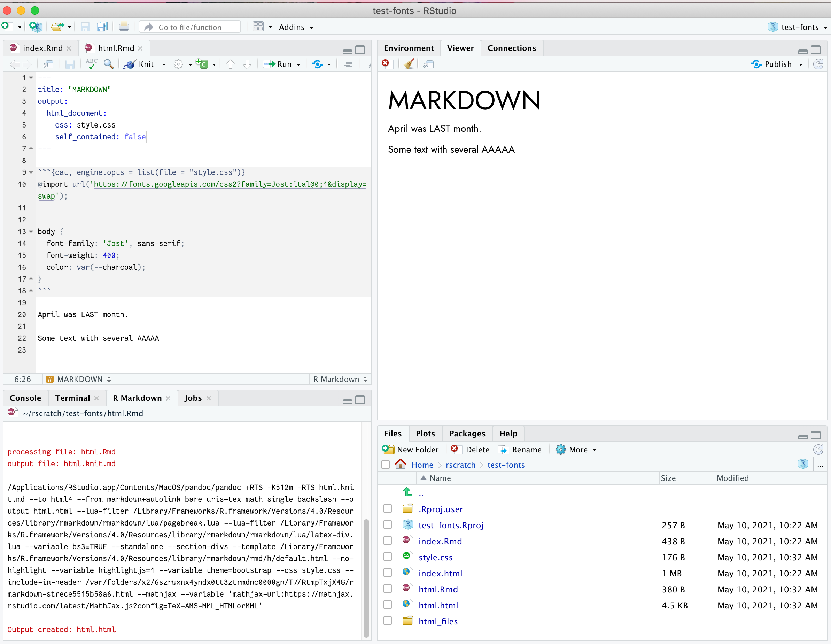Viewport: 831px width, 644px height.
Task: Open the Terminal tab
Action: click(x=72, y=398)
